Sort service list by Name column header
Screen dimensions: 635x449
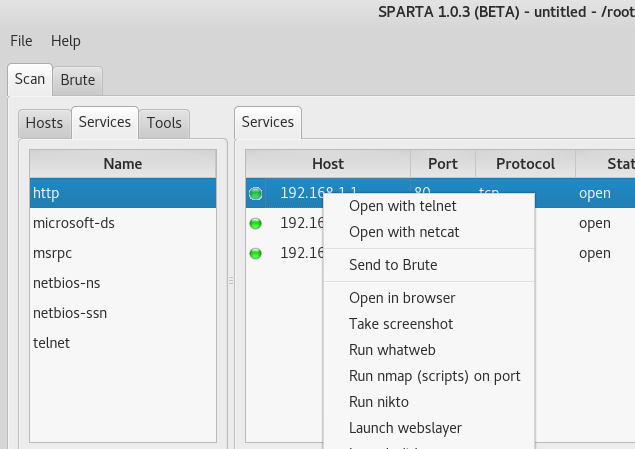pyautogui.click(x=123, y=164)
